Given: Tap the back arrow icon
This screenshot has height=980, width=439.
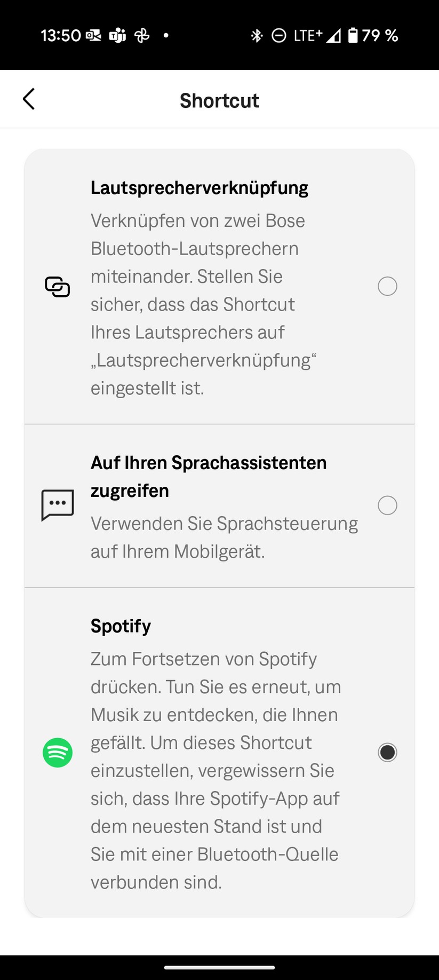Looking at the screenshot, I should click(x=29, y=99).
